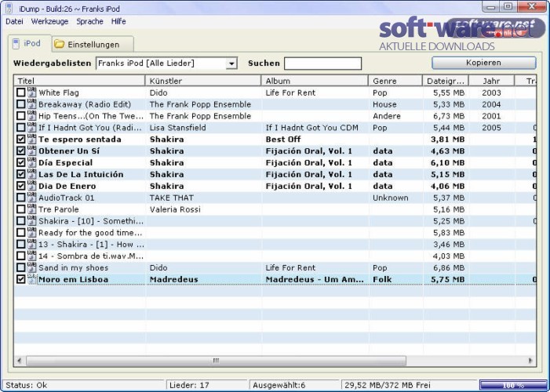This screenshot has height=392, width=550.
Task: Open the Wiedergabelisten playlist dropdown
Action: pyautogui.click(x=231, y=64)
